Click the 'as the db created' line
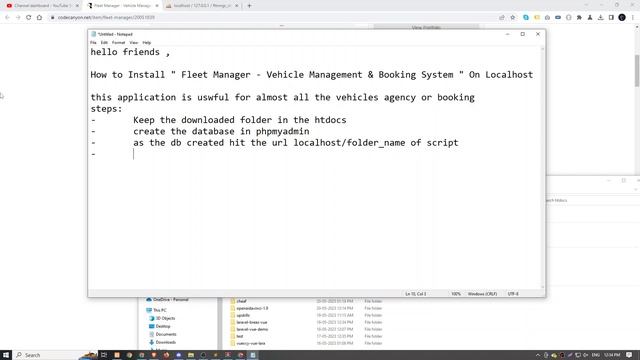640x360 pixels. coord(296,143)
